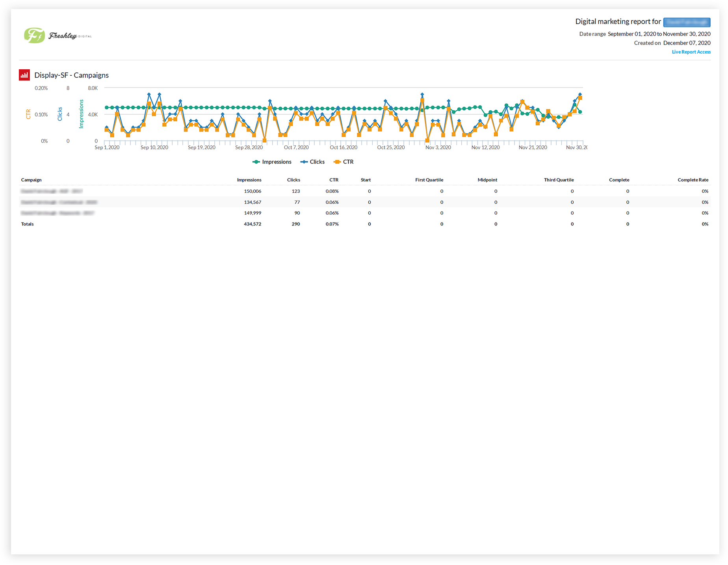Click the orange square CTR legend icon
This screenshot has height=565, width=728.
(x=337, y=162)
